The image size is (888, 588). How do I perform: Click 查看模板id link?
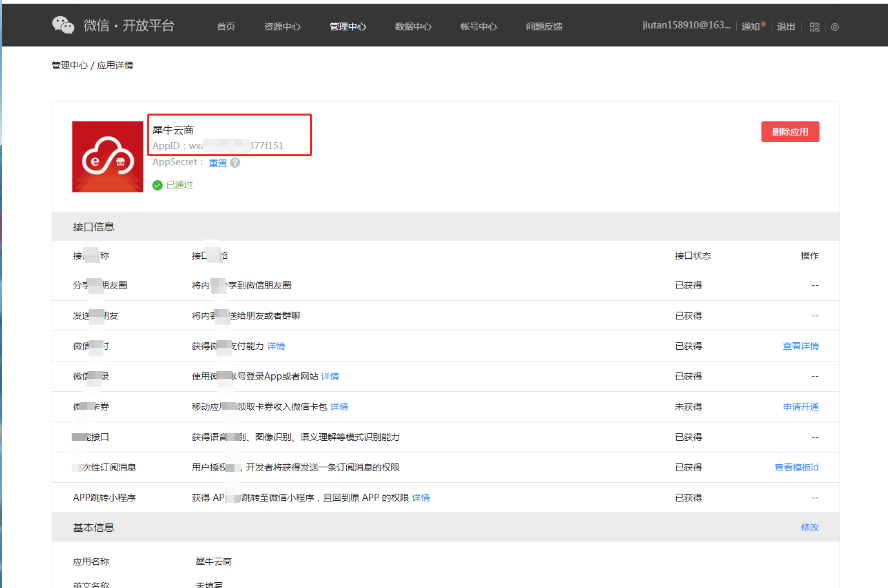797,467
